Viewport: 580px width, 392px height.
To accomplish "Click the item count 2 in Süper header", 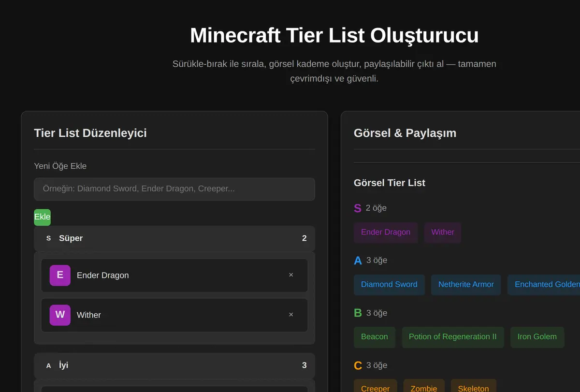I will click(x=304, y=238).
